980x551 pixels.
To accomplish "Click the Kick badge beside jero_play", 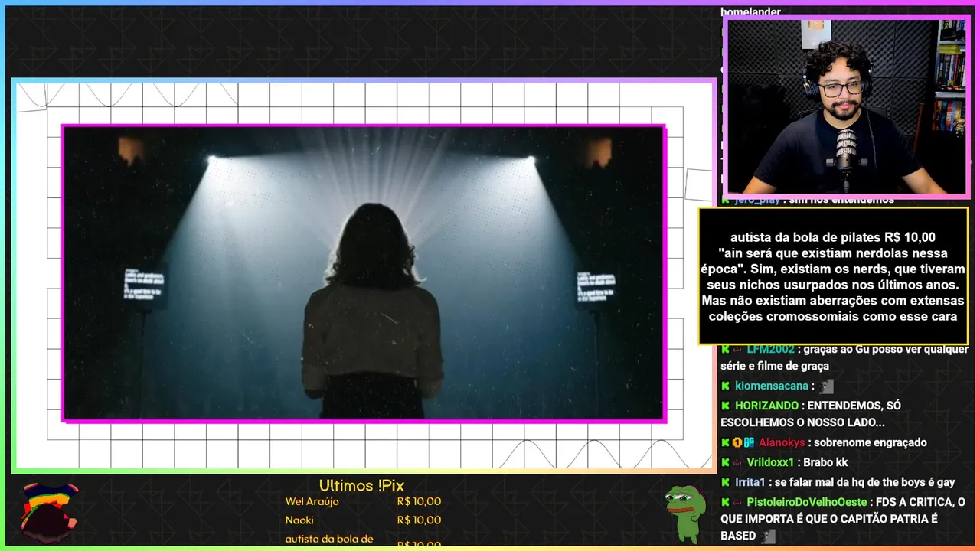I will [725, 200].
